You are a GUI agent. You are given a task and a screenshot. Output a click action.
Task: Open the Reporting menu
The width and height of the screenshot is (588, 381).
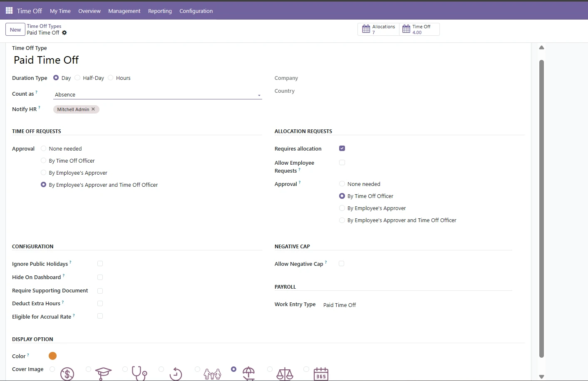pyautogui.click(x=160, y=11)
